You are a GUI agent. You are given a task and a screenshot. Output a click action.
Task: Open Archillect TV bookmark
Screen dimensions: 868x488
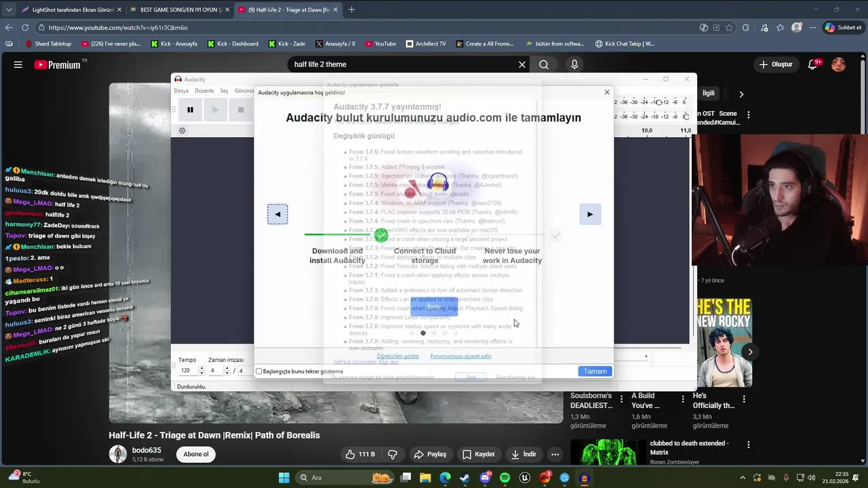pos(426,43)
